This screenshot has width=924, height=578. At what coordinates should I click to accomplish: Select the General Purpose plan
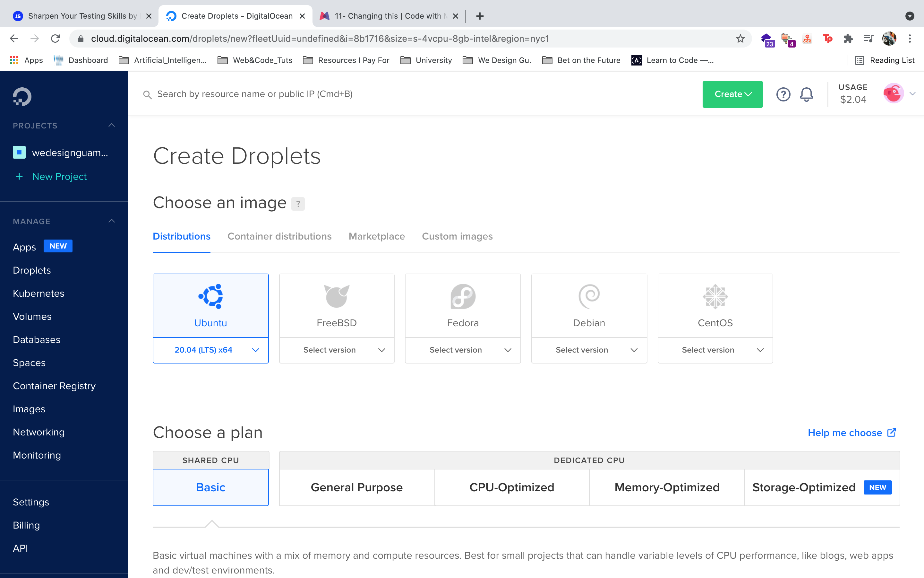coord(357,487)
